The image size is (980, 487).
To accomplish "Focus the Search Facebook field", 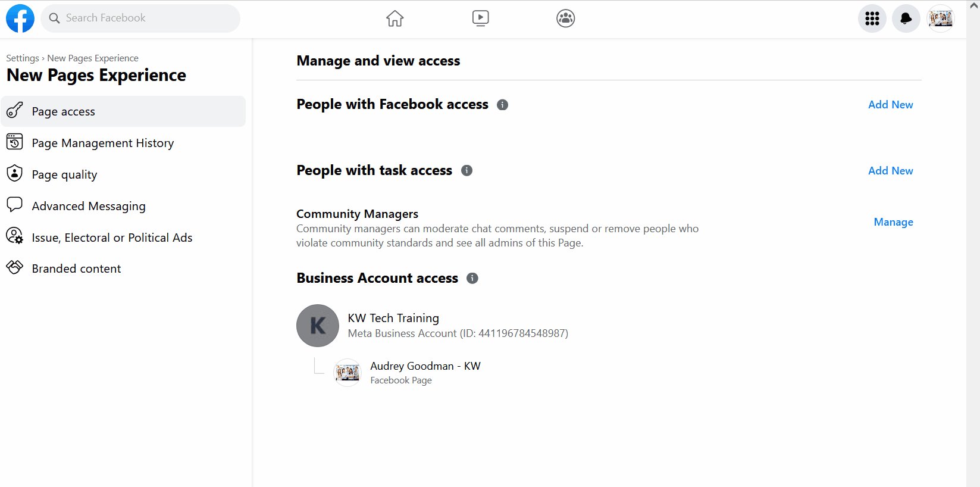I will click(140, 18).
